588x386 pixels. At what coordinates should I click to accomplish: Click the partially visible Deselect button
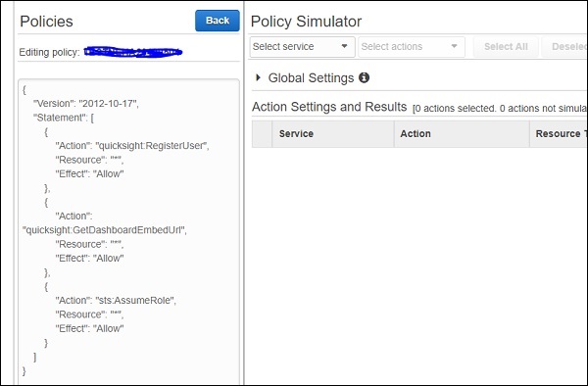point(564,47)
